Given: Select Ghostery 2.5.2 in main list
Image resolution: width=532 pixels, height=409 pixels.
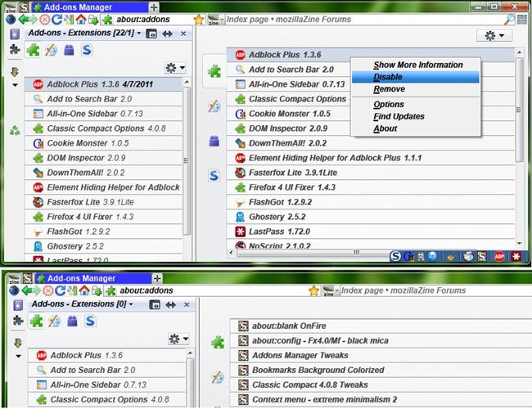Looking at the screenshot, I should tap(371, 217).
